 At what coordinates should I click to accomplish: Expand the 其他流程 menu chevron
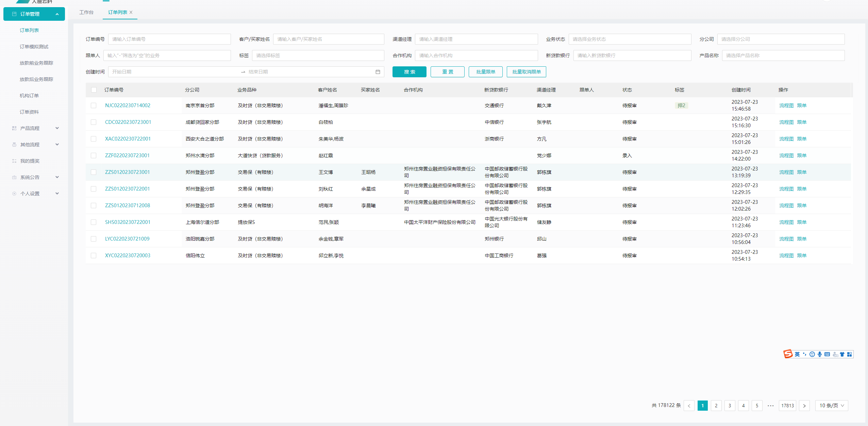tap(57, 145)
